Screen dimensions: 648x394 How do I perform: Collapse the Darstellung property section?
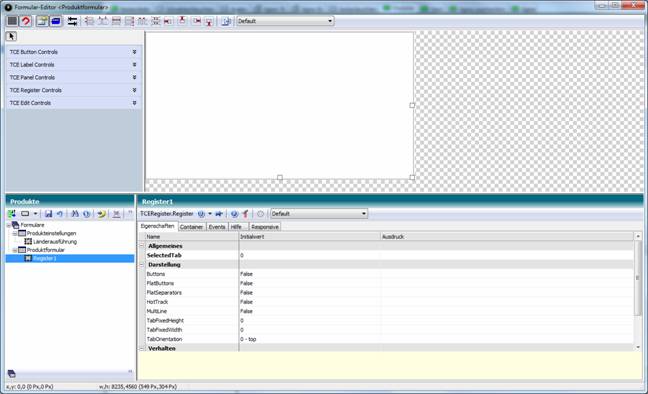[141, 265]
